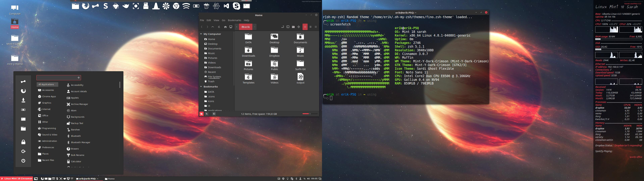Open Sound & Video category in menu
Image resolution: width=644 pixels, height=181 pixels.
click(x=48, y=135)
